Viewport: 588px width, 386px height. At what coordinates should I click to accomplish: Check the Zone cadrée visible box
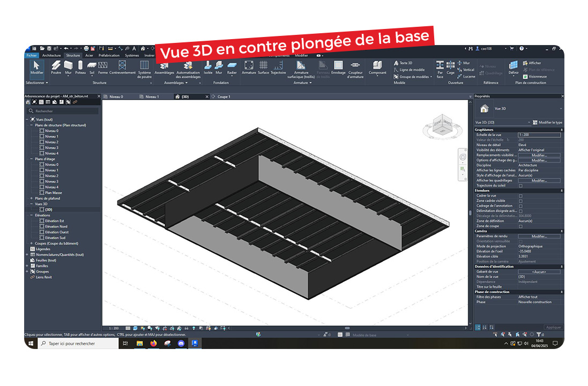[520, 201]
